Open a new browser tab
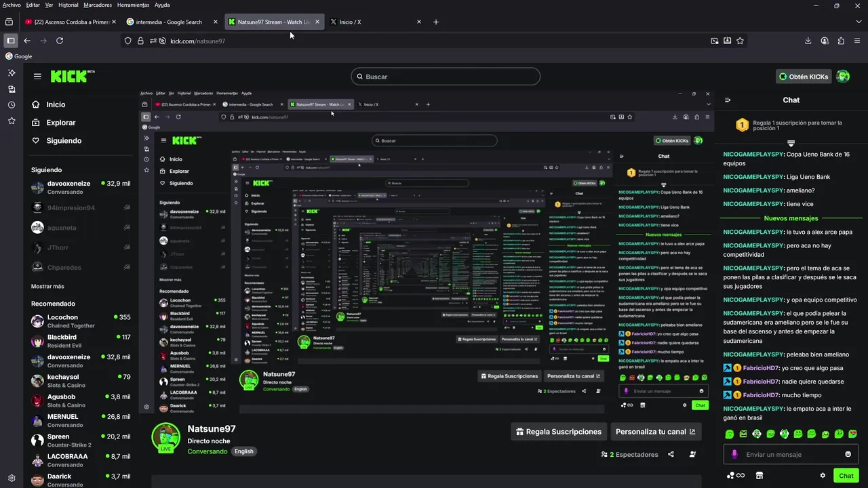This screenshot has width=868, height=488. [435, 22]
